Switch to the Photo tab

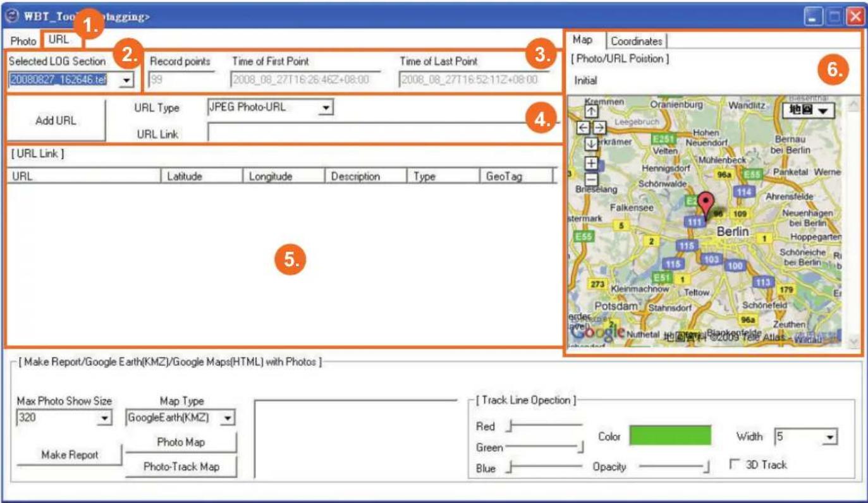coord(23,41)
